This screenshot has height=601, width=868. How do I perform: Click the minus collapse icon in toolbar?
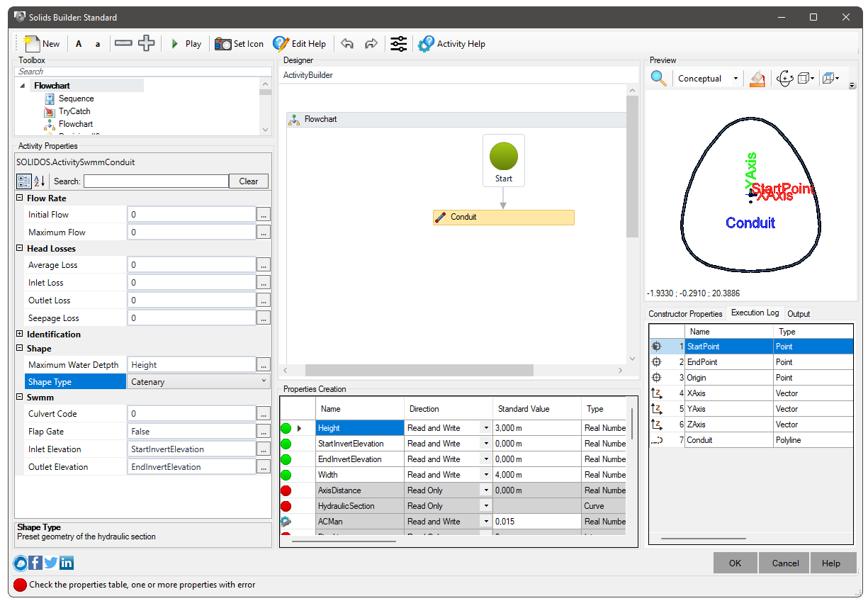[x=123, y=43]
